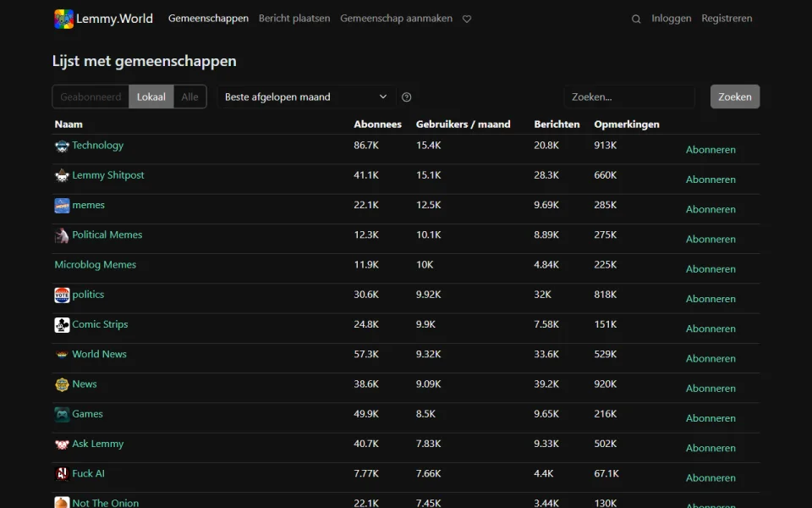Click Abonneren in the politics row
The height and width of the screenshot is (508, 812).
point(710,299)
